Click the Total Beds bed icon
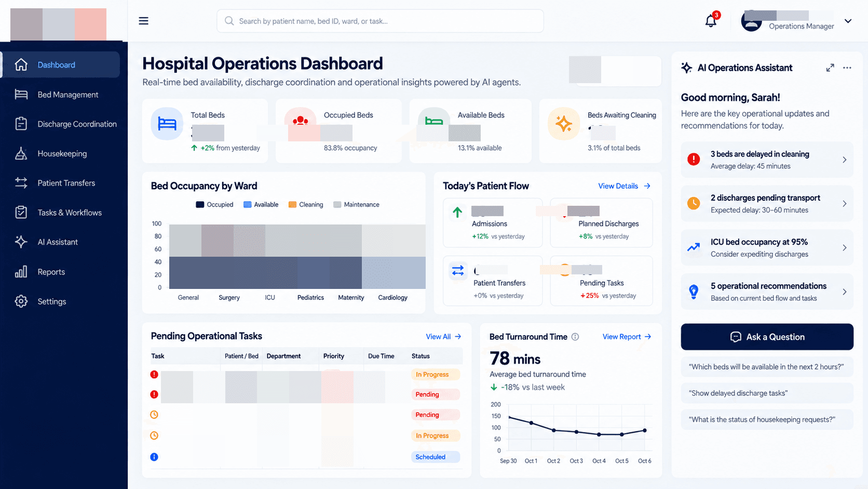The width and height of the screenshot is (868, 489). tap(167, 124)
